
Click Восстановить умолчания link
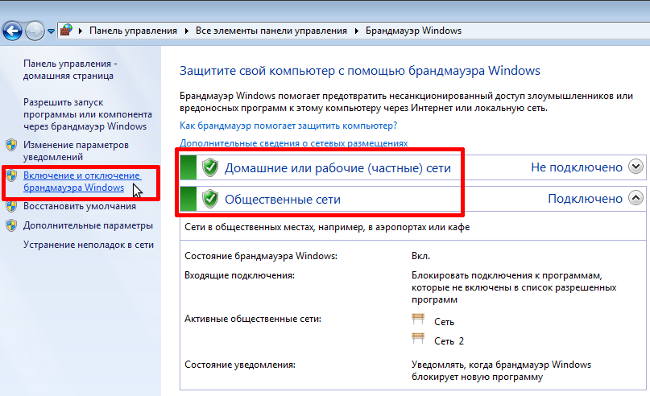80,206
